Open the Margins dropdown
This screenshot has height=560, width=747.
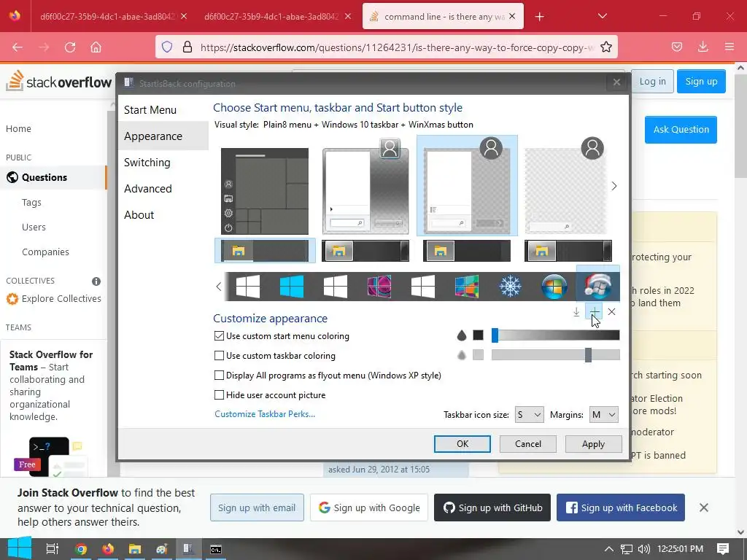pos(603,415)
